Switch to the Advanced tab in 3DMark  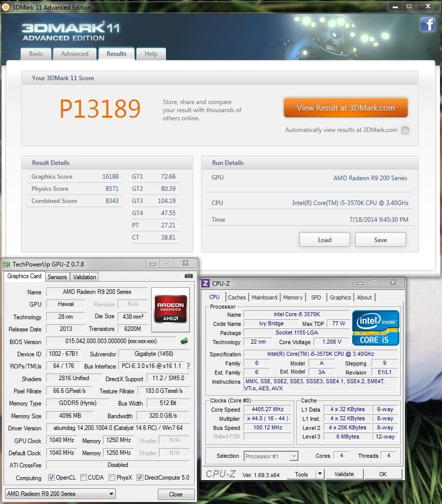75,54
